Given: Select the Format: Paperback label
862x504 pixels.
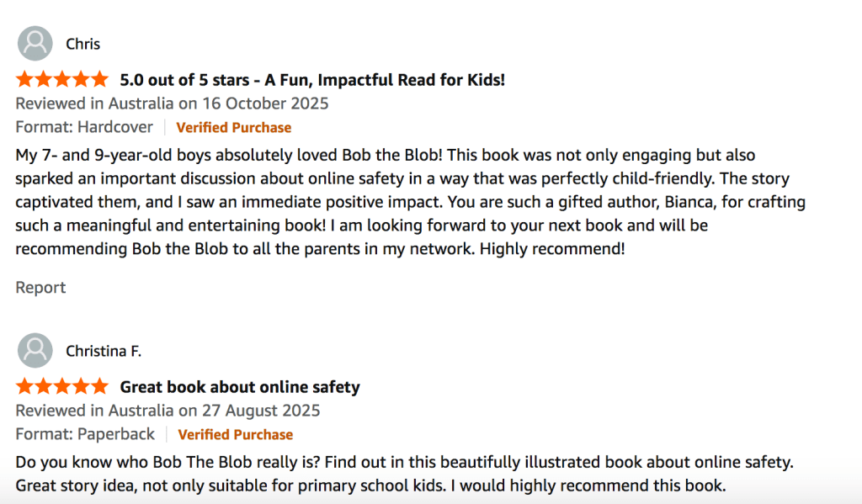Looking at the screenshot, I should [85, 435].
